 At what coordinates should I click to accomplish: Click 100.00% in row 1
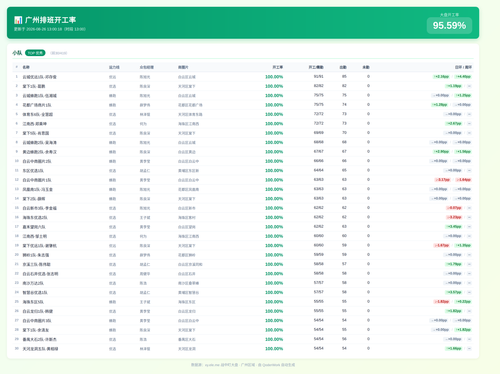coord(274,77)
